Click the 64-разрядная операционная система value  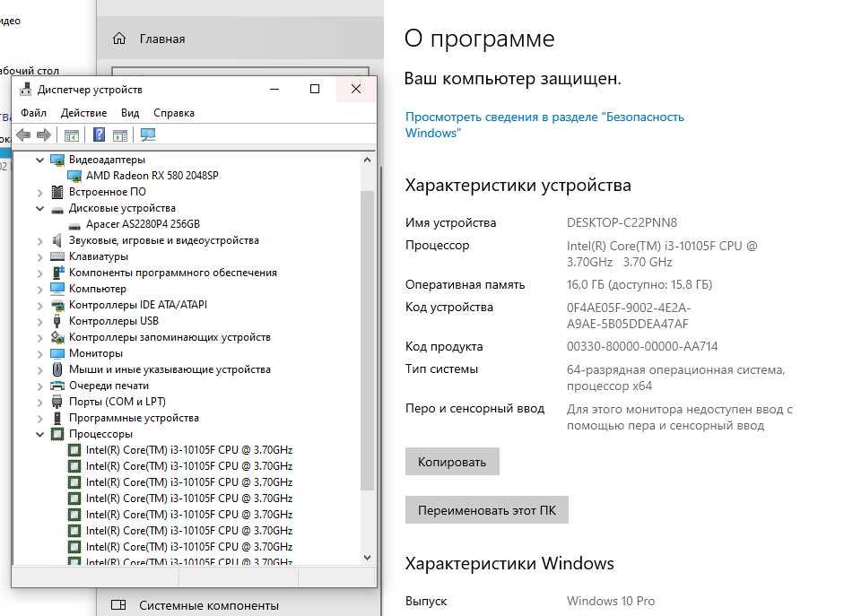(675, 377)
